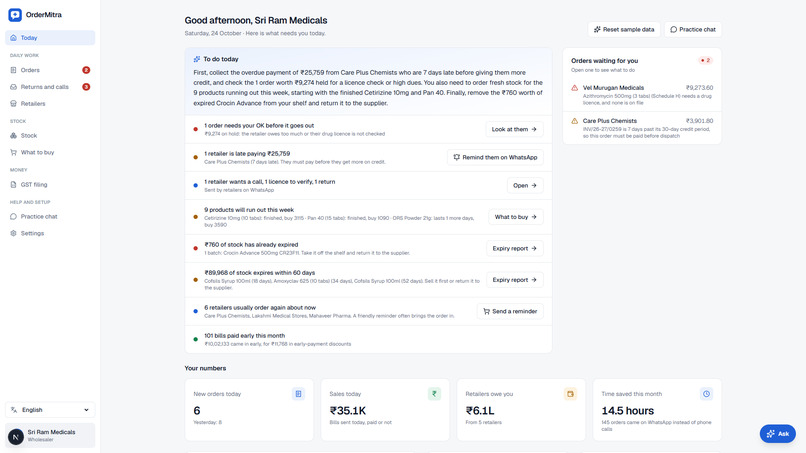Click the Time saved clock icon
The image size is (806, 453).
(x=706, y=394)
